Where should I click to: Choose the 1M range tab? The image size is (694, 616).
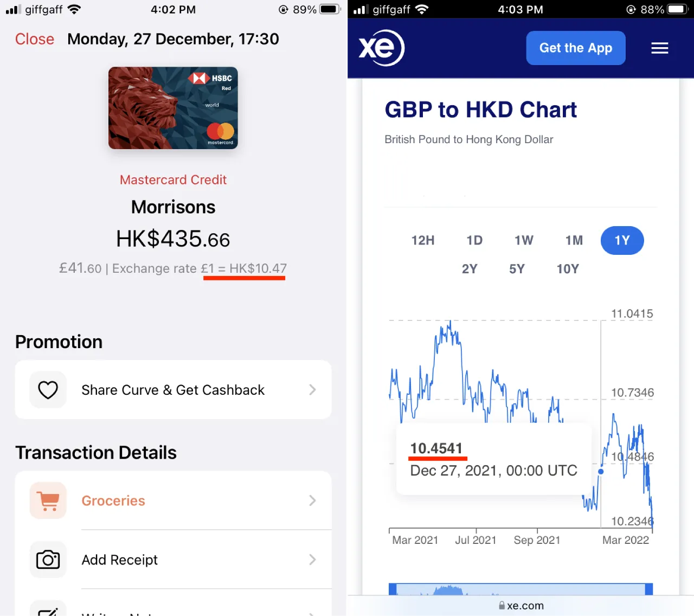coord(574,241)
